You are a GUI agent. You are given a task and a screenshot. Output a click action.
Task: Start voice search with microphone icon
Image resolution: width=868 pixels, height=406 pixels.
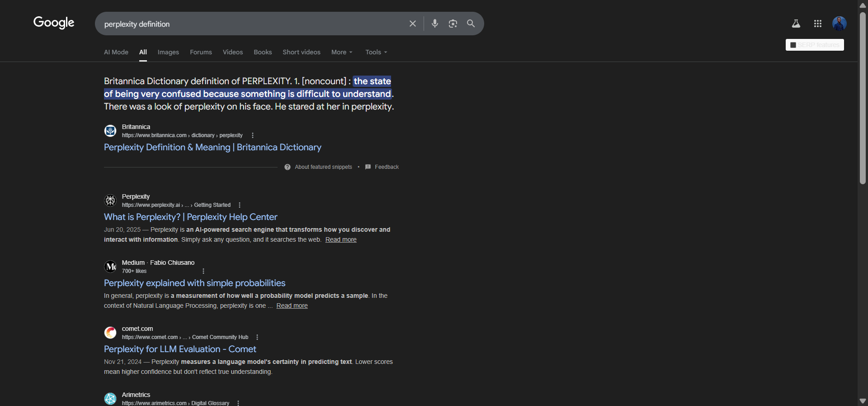[435, 24]
